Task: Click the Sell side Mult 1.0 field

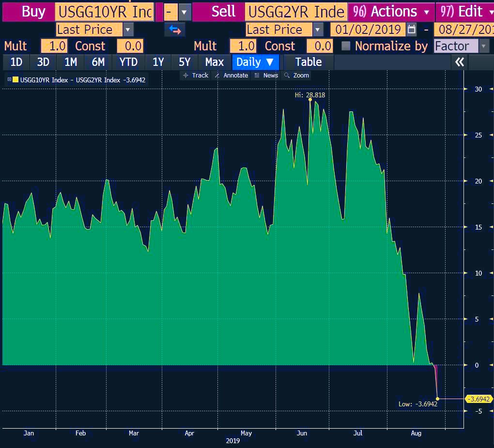Action: (243, 46)
